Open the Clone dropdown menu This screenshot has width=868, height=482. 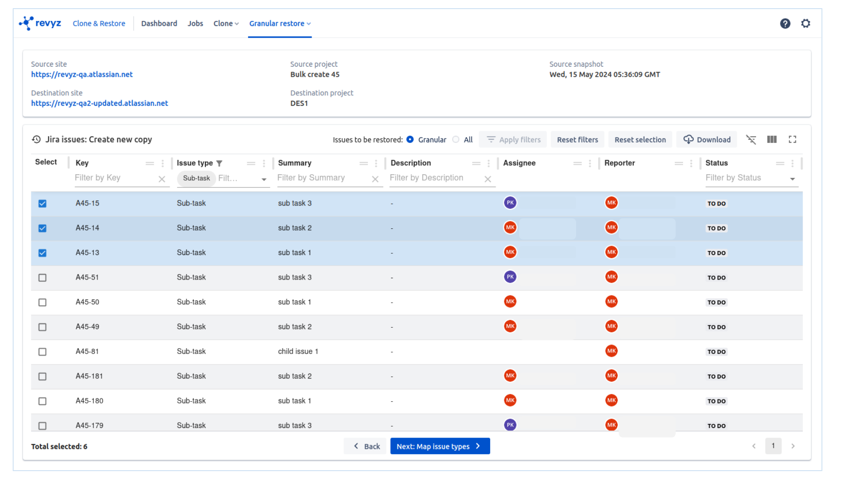coord(226,24)
